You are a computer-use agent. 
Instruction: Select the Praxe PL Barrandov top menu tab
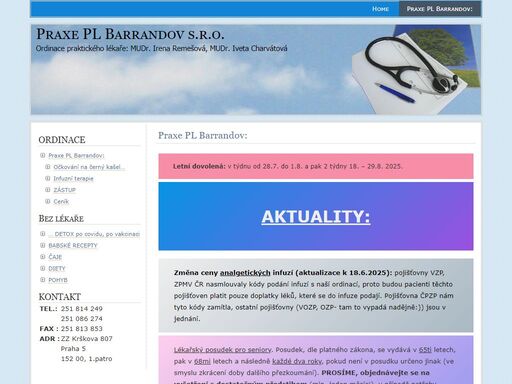coord(439,9)
